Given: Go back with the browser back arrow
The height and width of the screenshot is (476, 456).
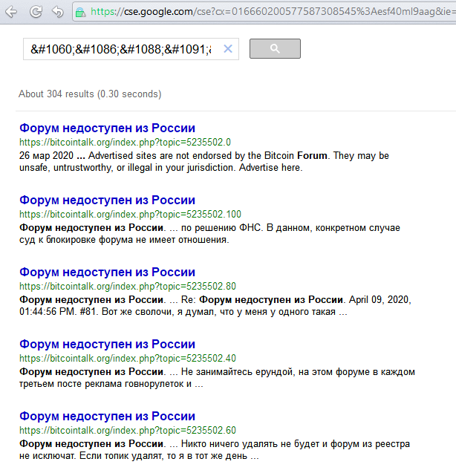Looking at the screenshot, I should 12,12.
